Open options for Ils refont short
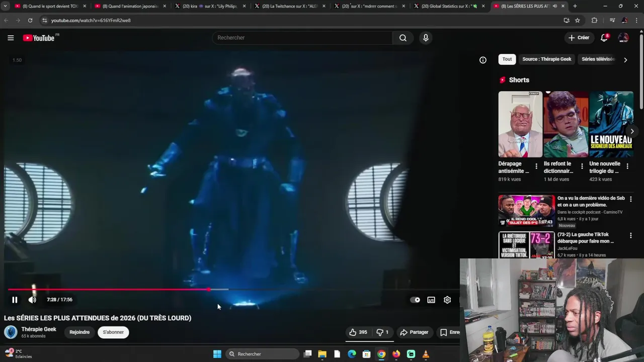This screenshot has width=644, height=362. [x=582, y=166]
